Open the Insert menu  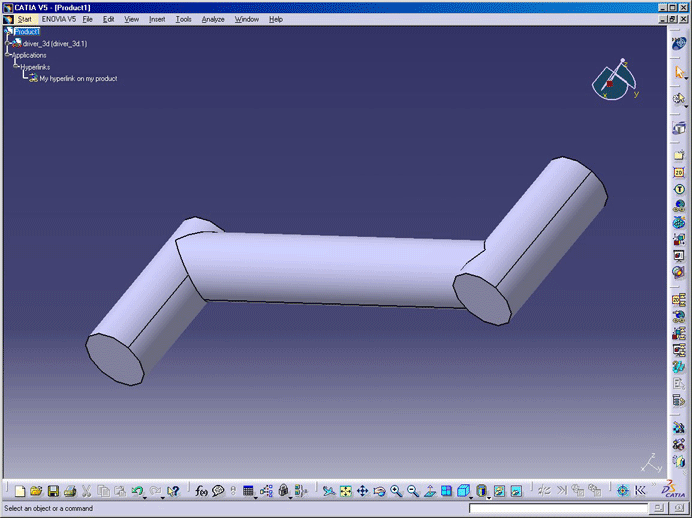tap(157, 19)
